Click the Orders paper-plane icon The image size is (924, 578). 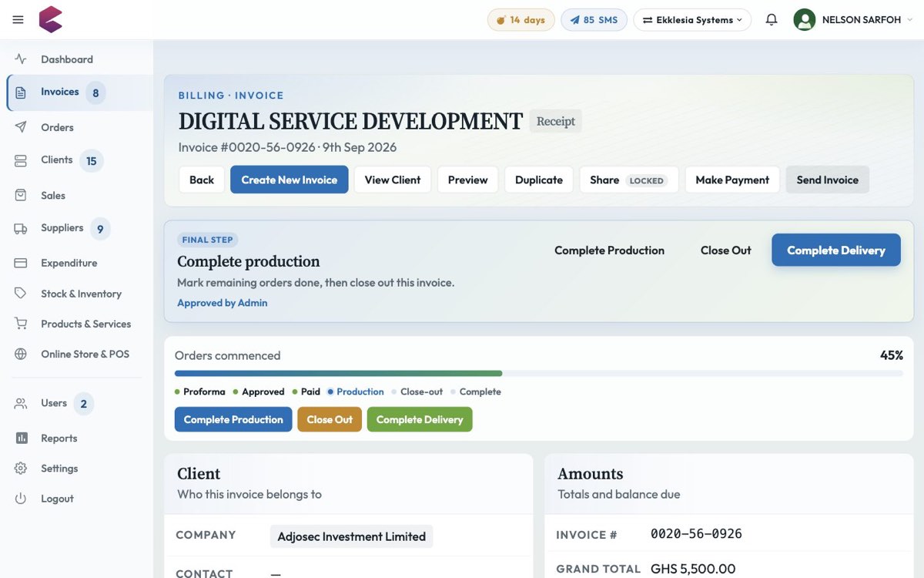click(x=21, y=127)
